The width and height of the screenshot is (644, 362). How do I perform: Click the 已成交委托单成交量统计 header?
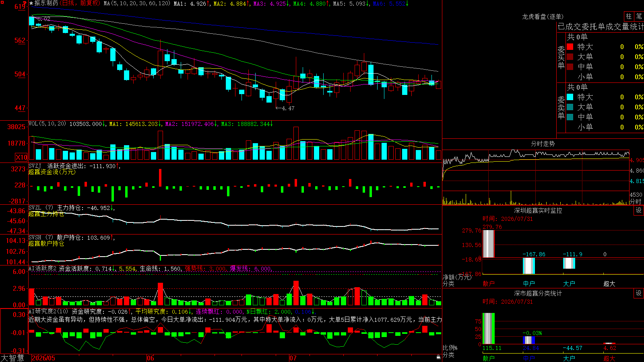(601, 27)
